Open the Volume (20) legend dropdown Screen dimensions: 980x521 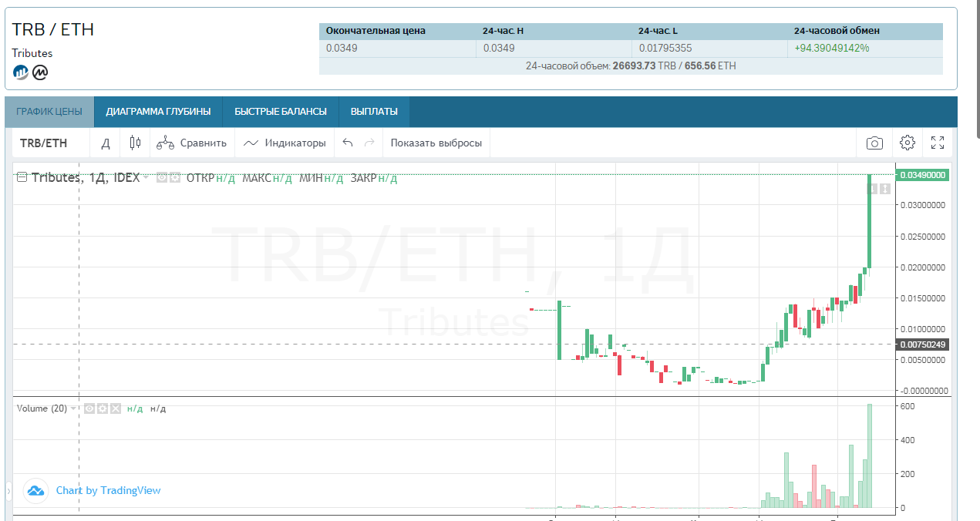tap(74, 408)
